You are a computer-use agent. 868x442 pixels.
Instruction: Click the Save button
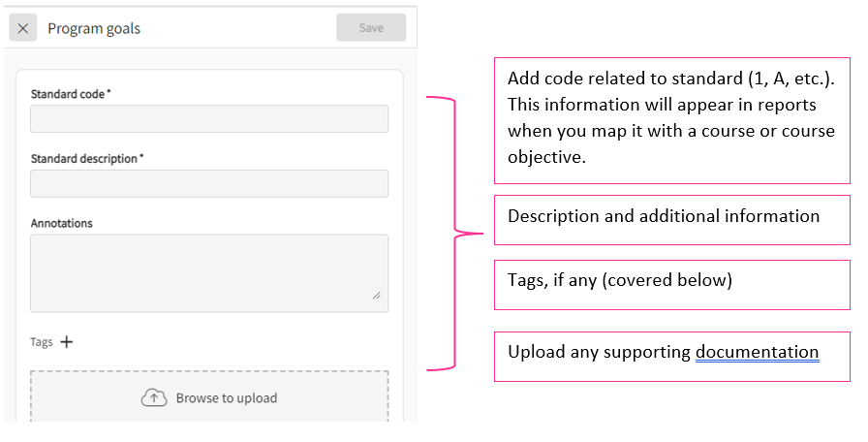(371, 28)
